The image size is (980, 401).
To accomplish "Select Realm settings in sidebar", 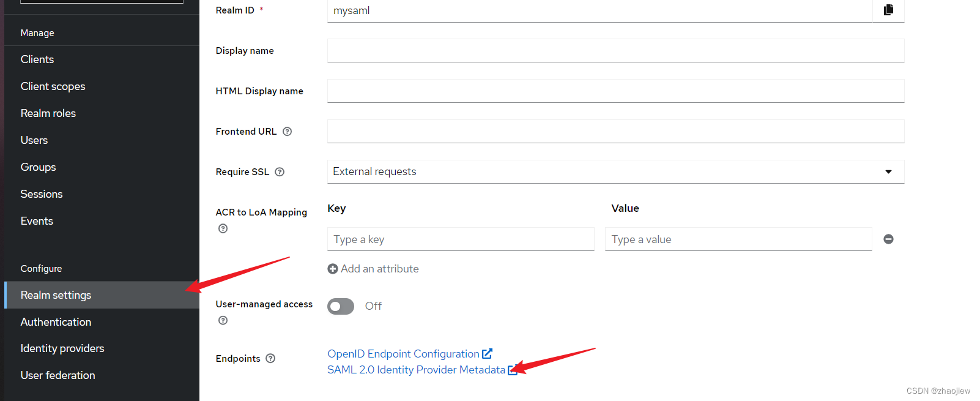I will [102, 295].
